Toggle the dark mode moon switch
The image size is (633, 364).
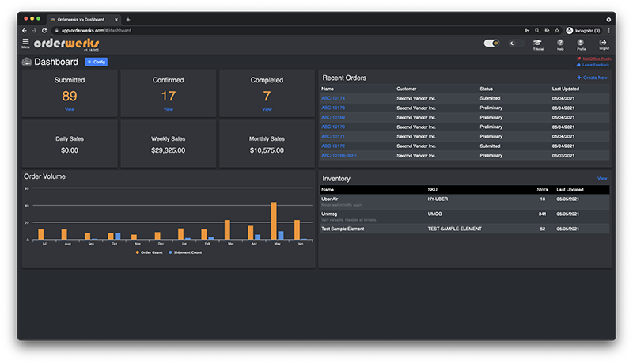tap(516, 44)
